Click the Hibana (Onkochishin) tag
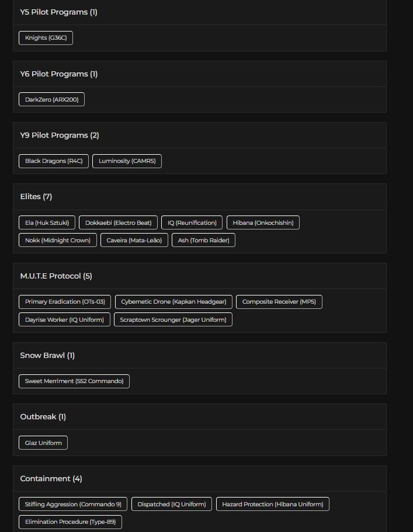Screen dimensions: 413x532 click(263, 222)
